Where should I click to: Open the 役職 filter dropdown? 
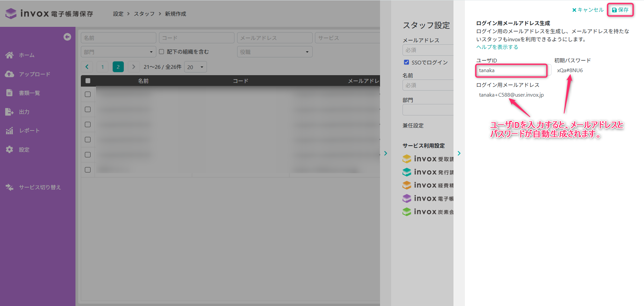(275, 52)
